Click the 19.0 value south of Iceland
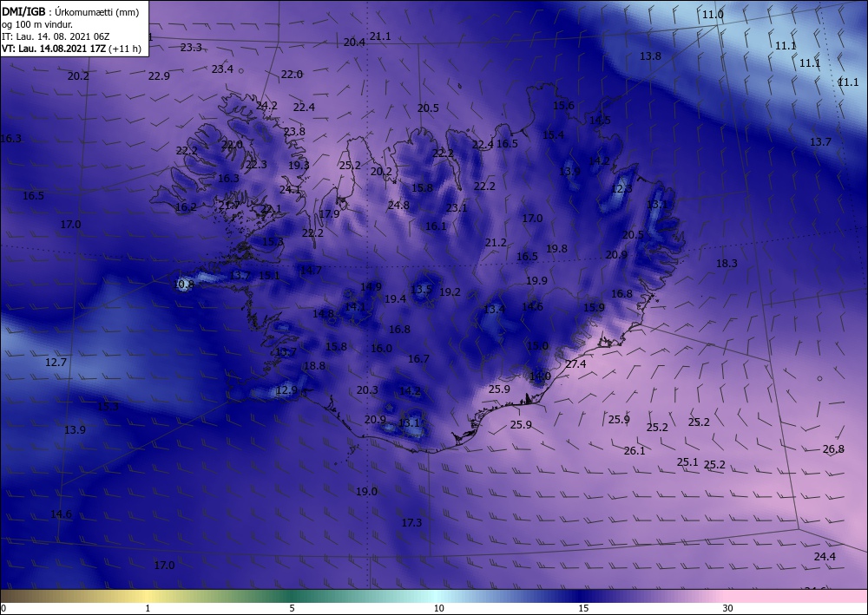 (366, 491)
